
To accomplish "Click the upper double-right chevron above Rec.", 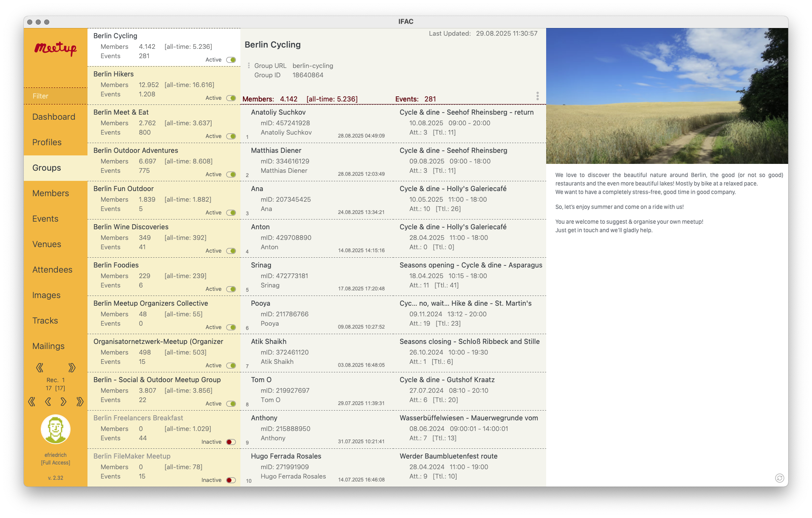I will tap(72, 368).
